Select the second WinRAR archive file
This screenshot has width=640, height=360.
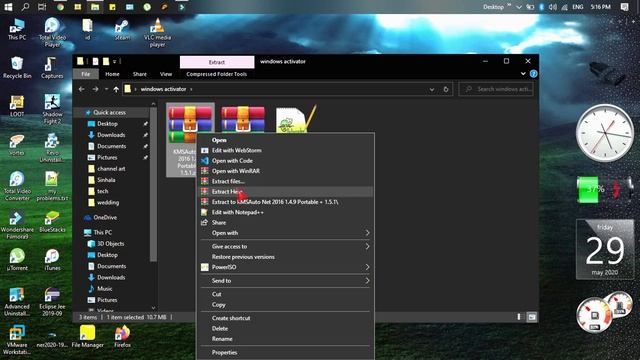pos(242,120)
